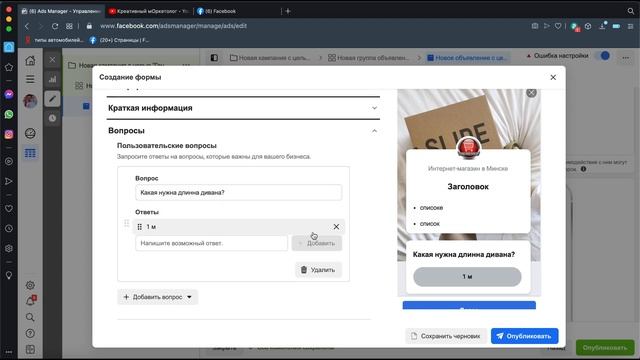Toggle the side panel icon left of breadcrumbs
The width and height of the screenshot is (640, 360).
[x=214, y=58]
